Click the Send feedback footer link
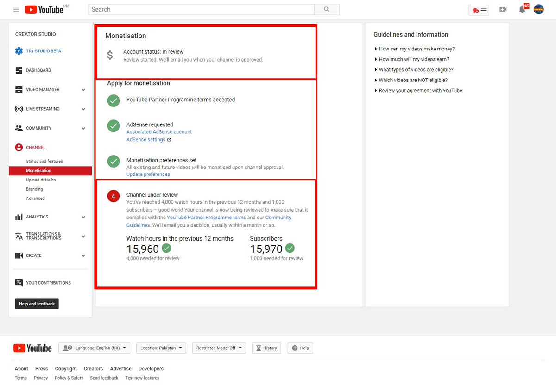 click(x=104, y=378)
